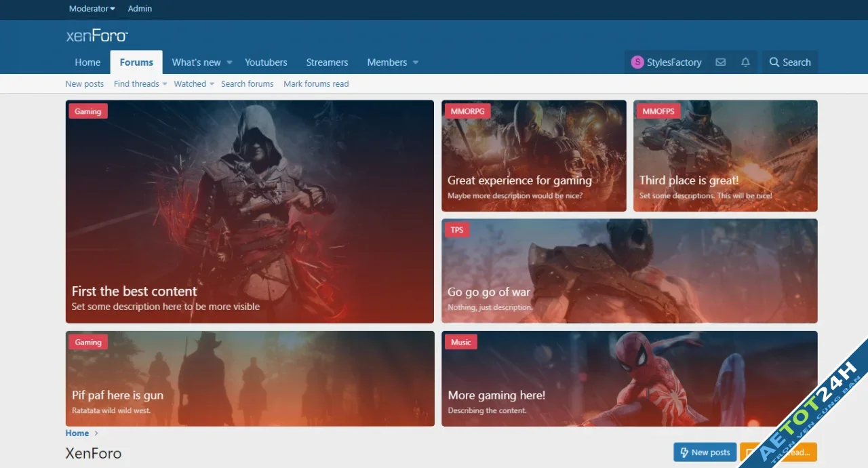Open the Youtubers menu item
The height and width of the screenshot is (468, 868).
266,62
